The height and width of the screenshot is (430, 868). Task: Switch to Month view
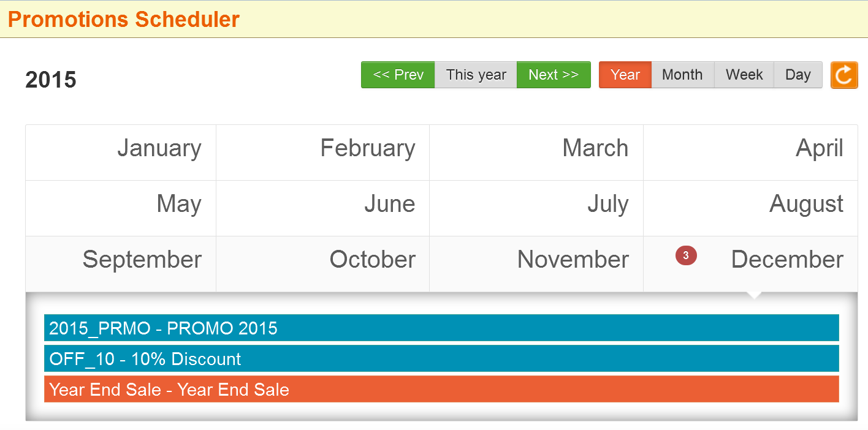[x=682, y=75]
